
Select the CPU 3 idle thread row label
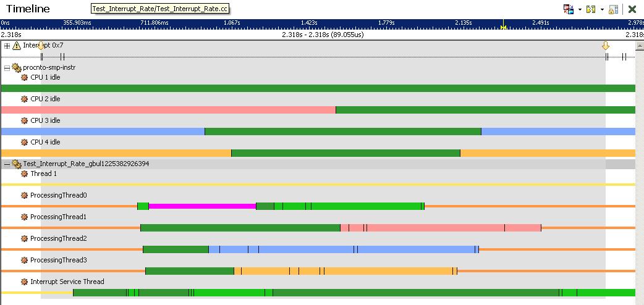tap(45, 121)
